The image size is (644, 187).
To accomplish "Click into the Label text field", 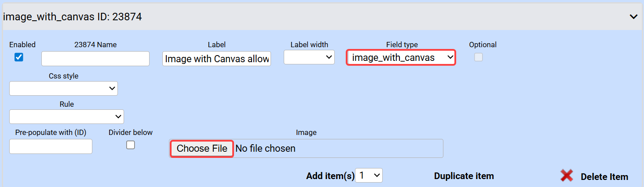I will click(216, 59).
